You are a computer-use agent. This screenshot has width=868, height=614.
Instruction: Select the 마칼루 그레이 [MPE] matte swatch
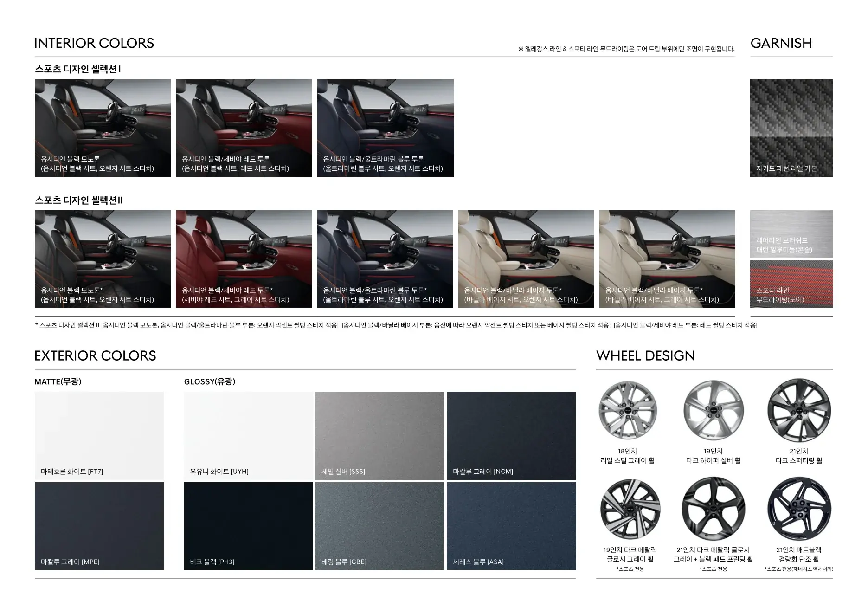pyautogui.click(x=99, y=526)
